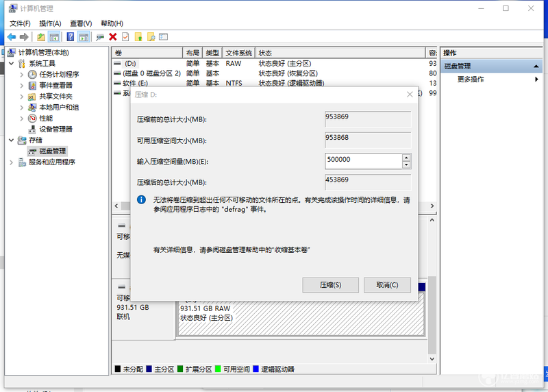Click the folder with magnifier search icon

[x=151, y=37]
